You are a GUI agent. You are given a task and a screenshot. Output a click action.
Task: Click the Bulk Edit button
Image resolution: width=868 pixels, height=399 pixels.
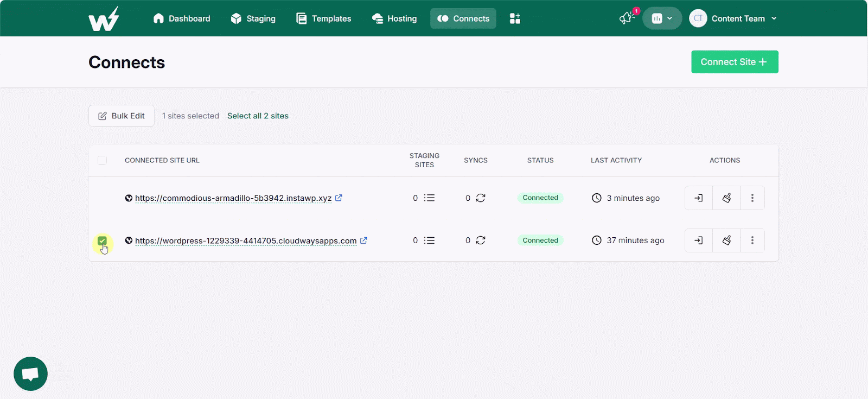122,116
